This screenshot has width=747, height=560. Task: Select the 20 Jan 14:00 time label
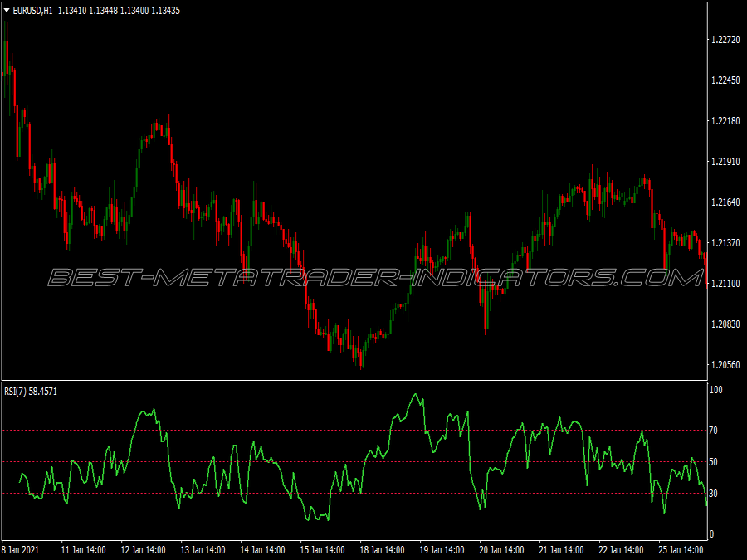[x=501, y=550]
